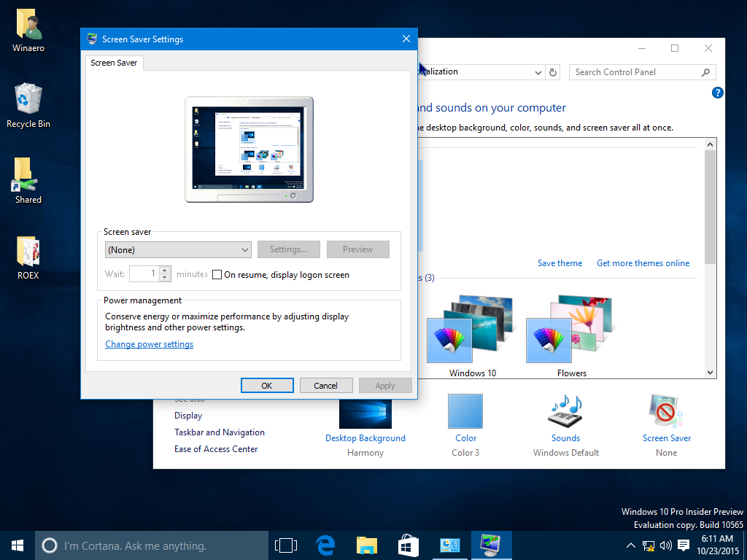Open Ease of Access Center link
Viewport: 747px width, 560px height.
tap(216, 449)
